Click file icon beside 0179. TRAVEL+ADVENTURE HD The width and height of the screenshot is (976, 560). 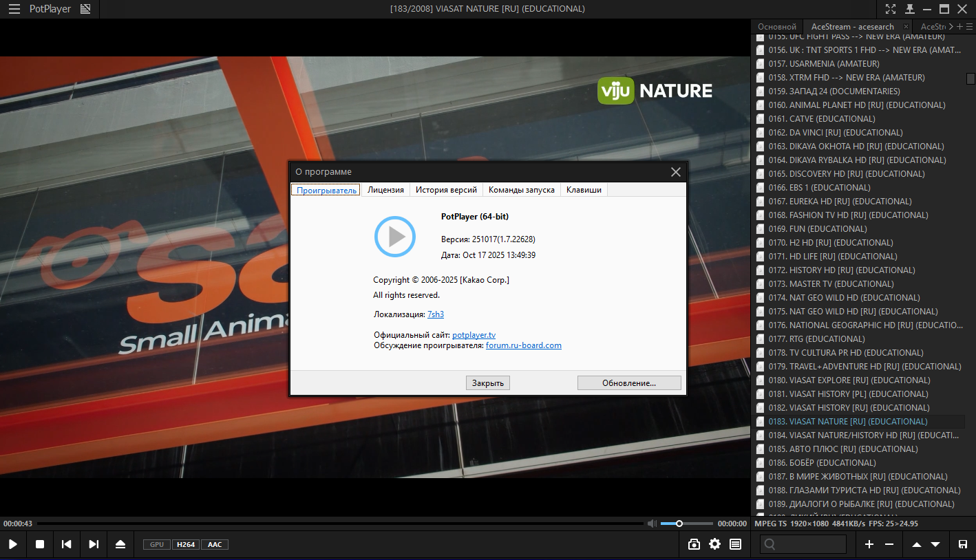(761, 367)
